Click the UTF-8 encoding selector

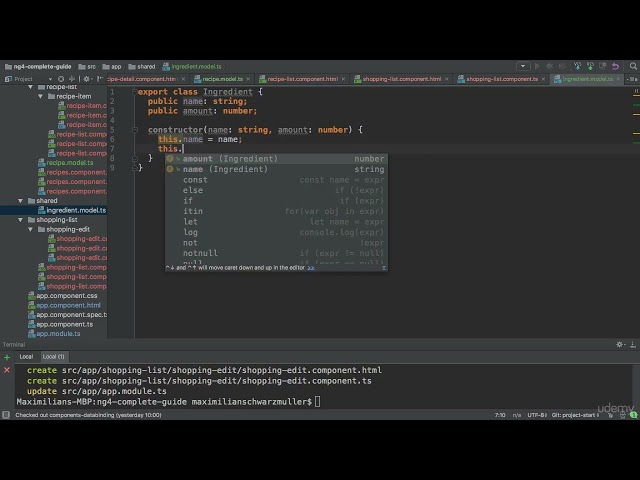pos(537,415)
